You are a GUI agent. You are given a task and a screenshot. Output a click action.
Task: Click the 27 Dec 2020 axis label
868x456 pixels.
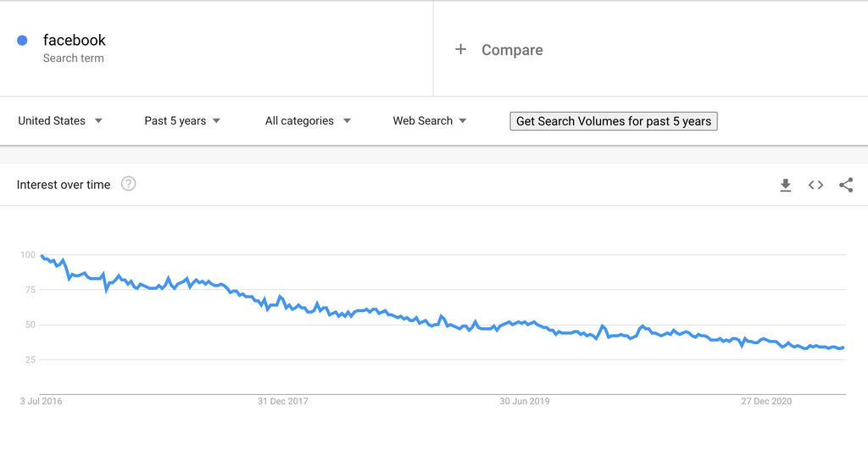click(x=766, y=401)
